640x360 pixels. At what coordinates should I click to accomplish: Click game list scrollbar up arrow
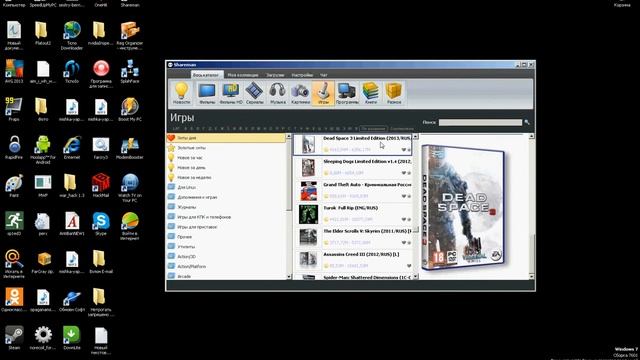pos(416,137)
